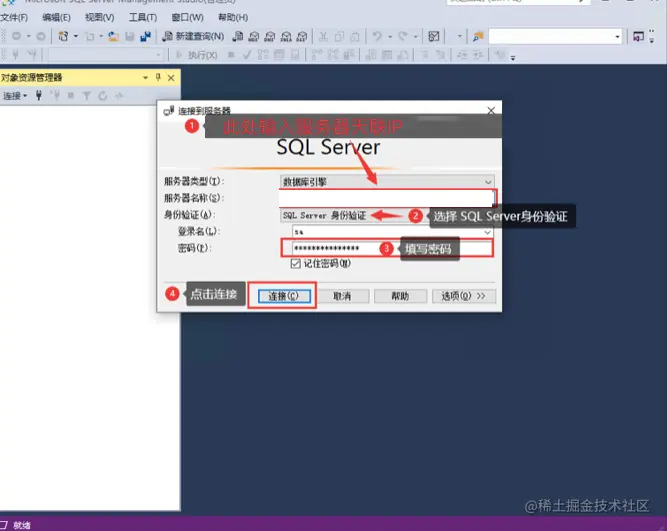Click the stop square icon beside 执行(X)
The height and width of the screenshot is (531, 667).
point(231,55)
